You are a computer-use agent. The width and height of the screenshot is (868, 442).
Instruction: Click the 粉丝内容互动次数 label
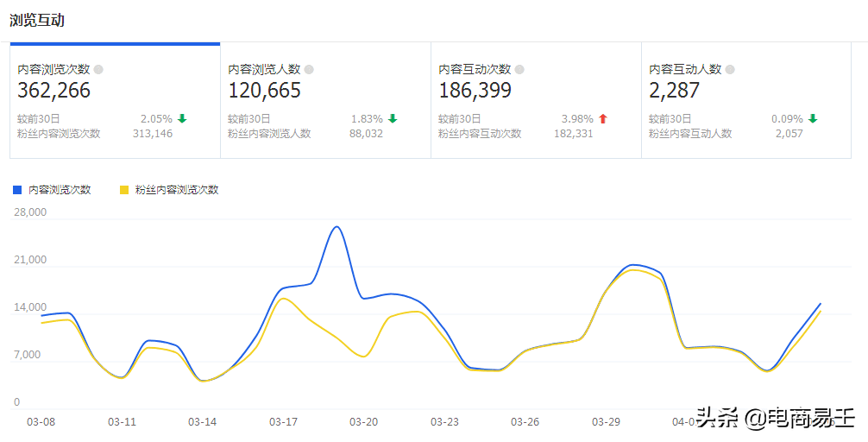click(x=480, y=134)
